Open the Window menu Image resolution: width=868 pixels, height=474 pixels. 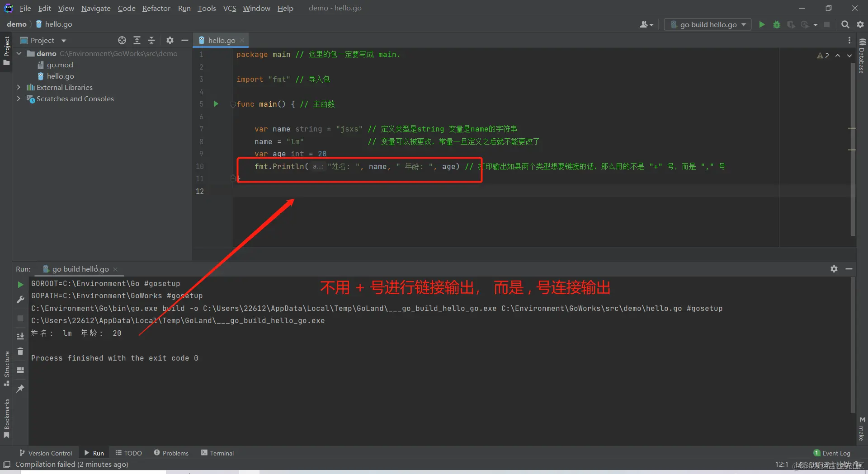pos(256,8)
